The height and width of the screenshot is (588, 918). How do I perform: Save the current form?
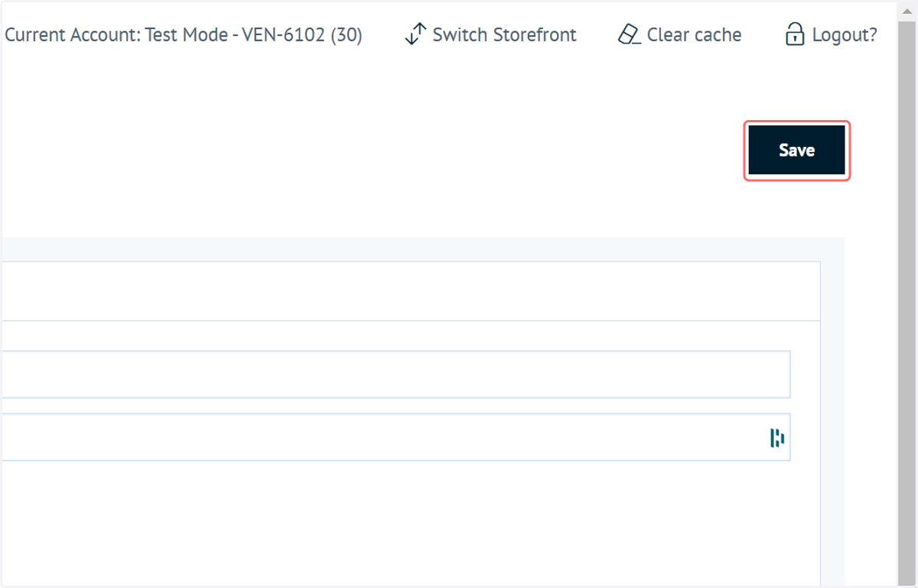click(796, 151)
